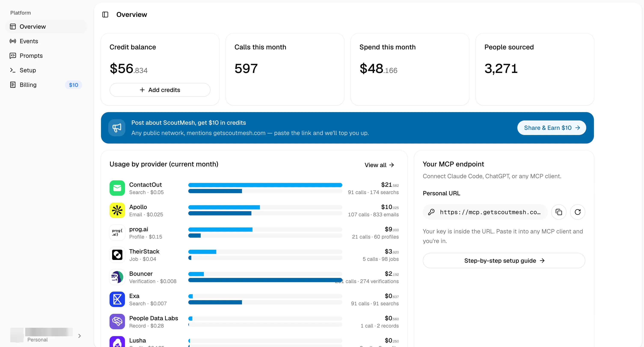Click the prog.ai provider name

[138, 229]
